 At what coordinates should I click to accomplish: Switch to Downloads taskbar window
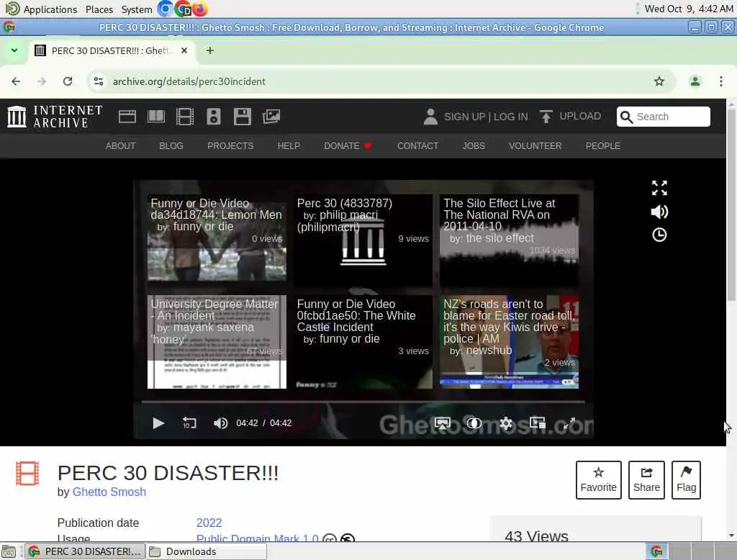coord(207,551)
